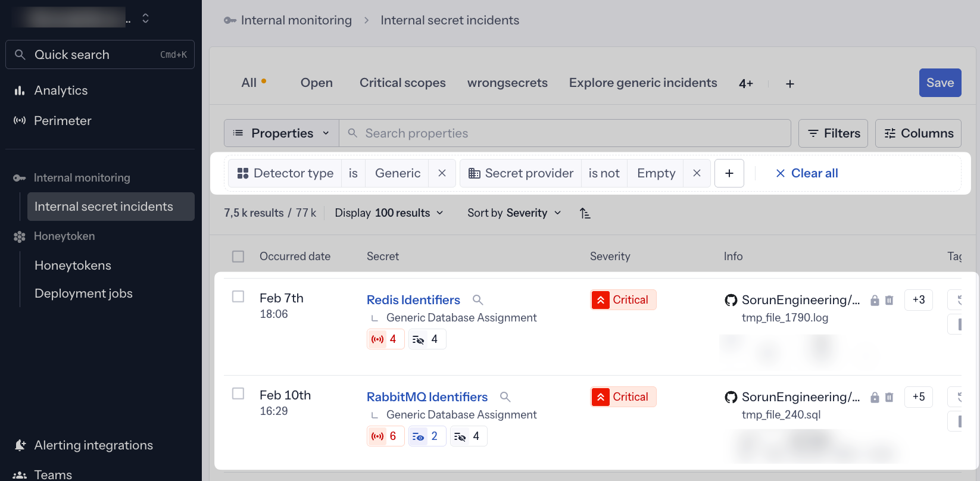
Task: Tick the Feb 10th incident checkbox
Action: [238, 393]
